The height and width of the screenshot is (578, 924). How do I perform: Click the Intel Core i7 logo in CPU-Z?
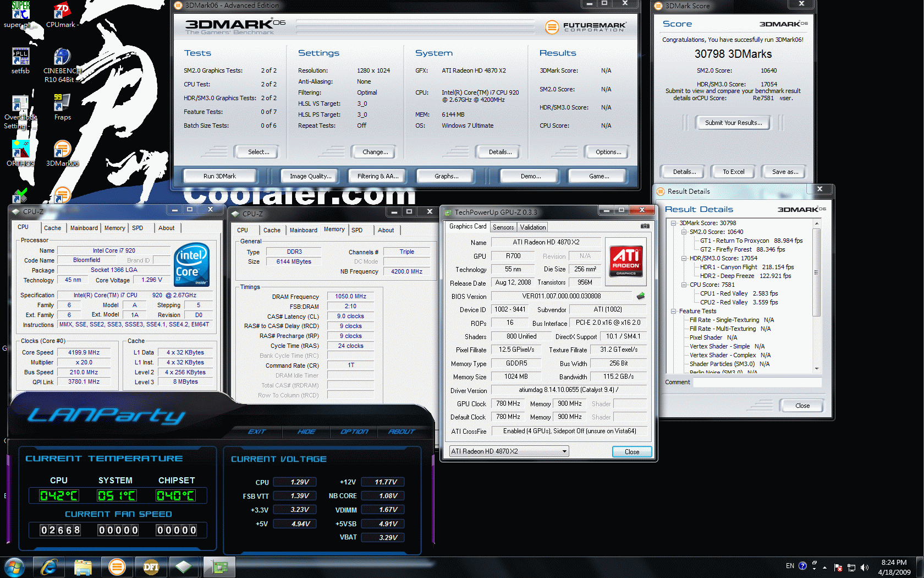point(191,264)
